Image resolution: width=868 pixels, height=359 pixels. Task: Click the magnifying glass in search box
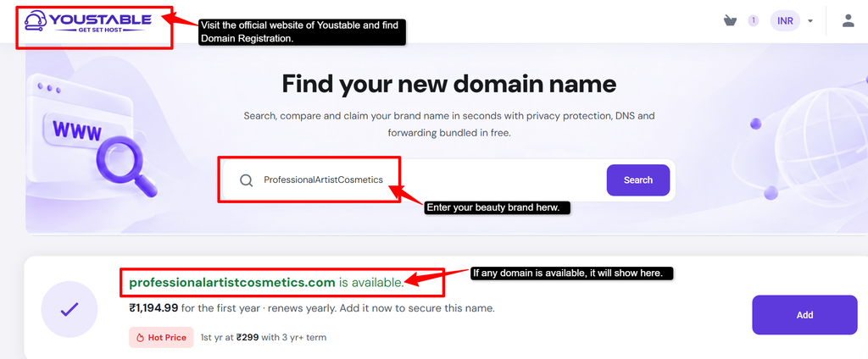tap(247, 180)
